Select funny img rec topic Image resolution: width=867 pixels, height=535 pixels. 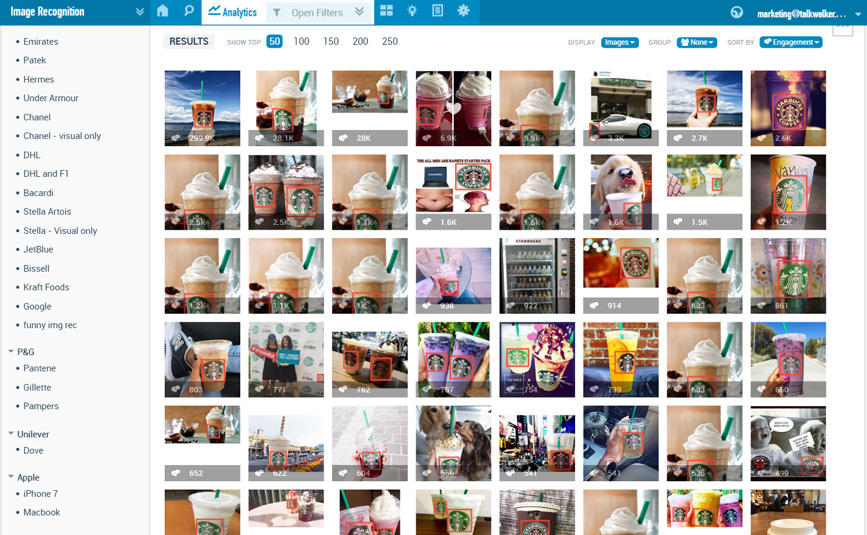coord(50,325)
